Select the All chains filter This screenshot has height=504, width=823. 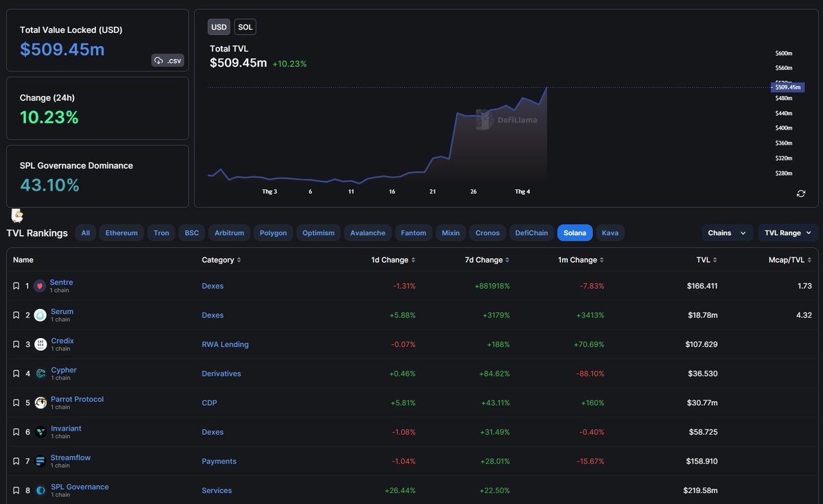86,233
